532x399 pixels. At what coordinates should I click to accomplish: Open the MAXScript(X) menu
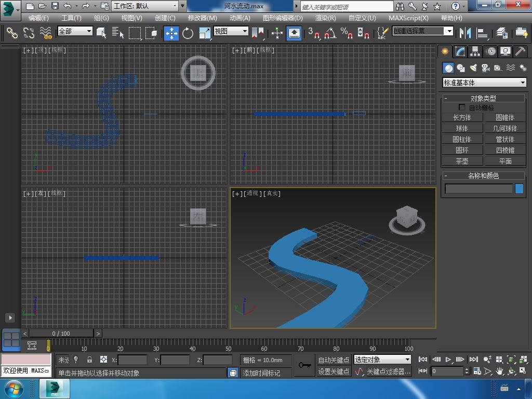[408, 18]
